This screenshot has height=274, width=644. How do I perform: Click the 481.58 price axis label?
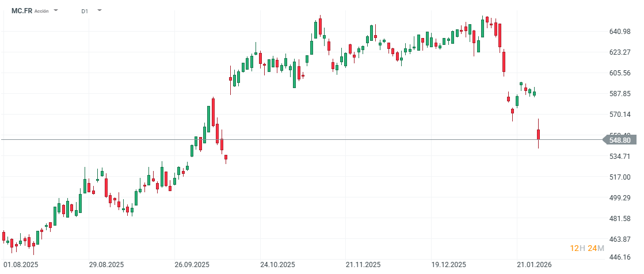[x=620, y=219]
